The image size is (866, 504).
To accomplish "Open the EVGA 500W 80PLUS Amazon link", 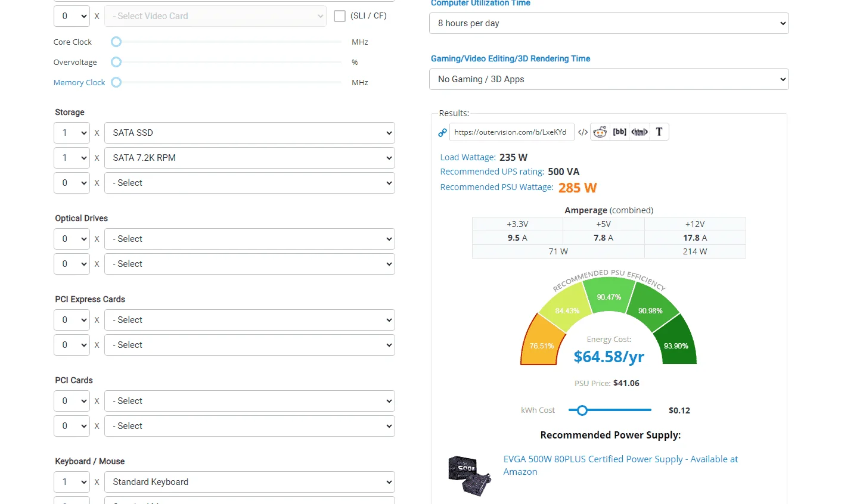I will click(x=620, y=465).
